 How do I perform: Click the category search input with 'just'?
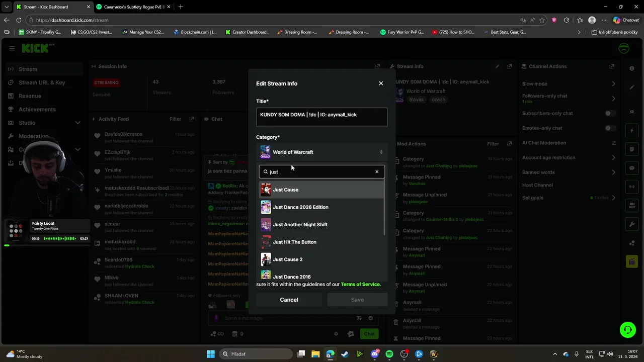tap(321, 171)
